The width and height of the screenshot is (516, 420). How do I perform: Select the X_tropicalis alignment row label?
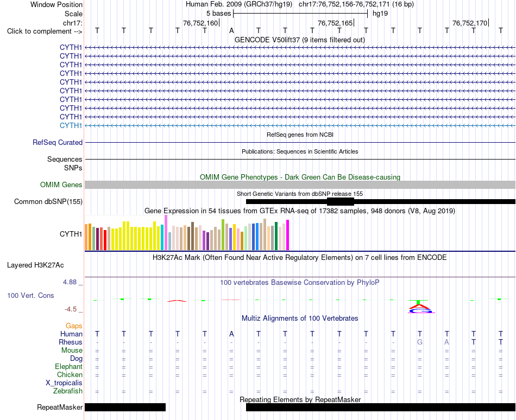click(x=64, y=383)
